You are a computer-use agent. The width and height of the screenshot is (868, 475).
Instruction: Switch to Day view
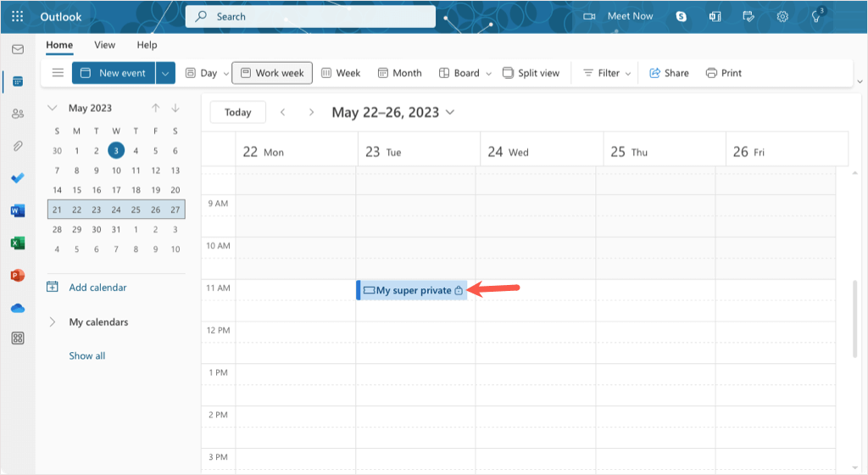(x=201, y=73)
